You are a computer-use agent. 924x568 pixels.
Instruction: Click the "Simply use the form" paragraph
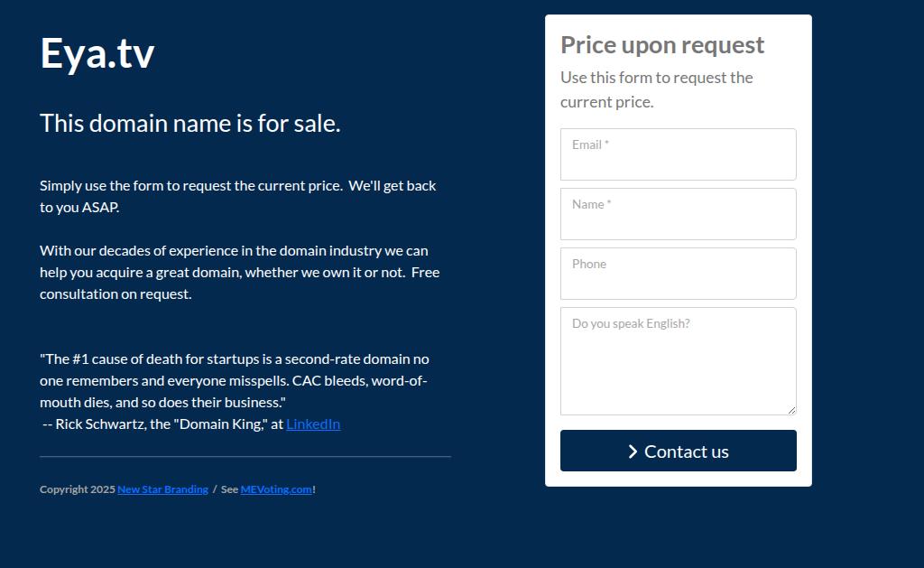click(x=238, y=197)
